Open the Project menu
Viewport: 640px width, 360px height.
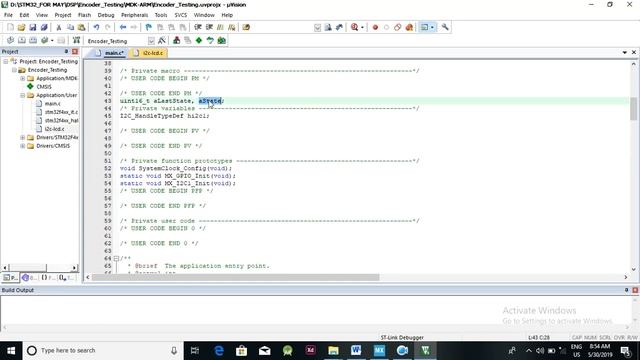[63, 15]
